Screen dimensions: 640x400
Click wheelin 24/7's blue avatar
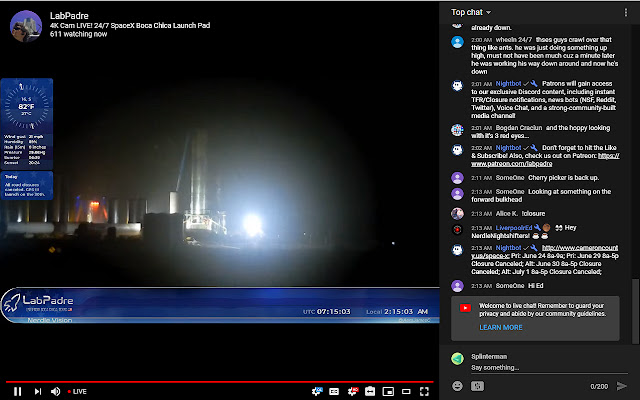[x=458, y=42]
